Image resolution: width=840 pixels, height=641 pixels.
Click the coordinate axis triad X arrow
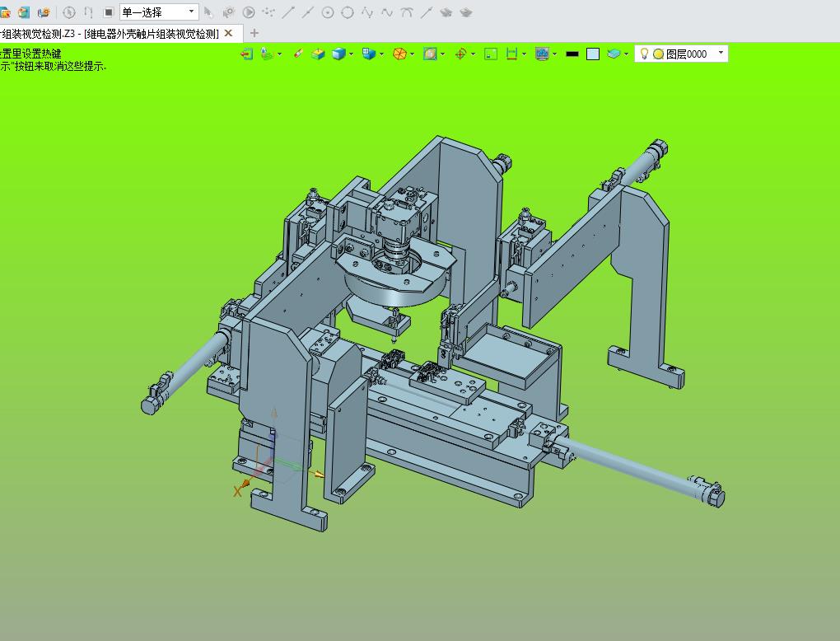click(x=245, y=484)
